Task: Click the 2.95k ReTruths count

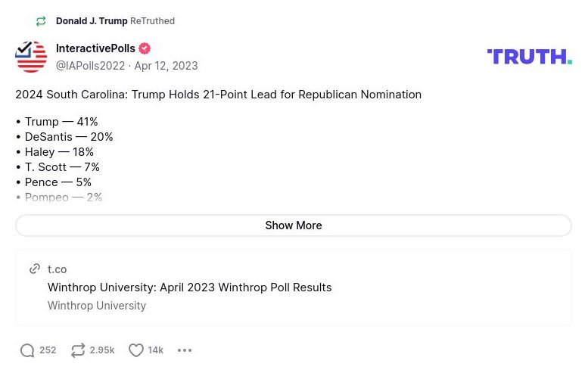Action: [102, 350]
